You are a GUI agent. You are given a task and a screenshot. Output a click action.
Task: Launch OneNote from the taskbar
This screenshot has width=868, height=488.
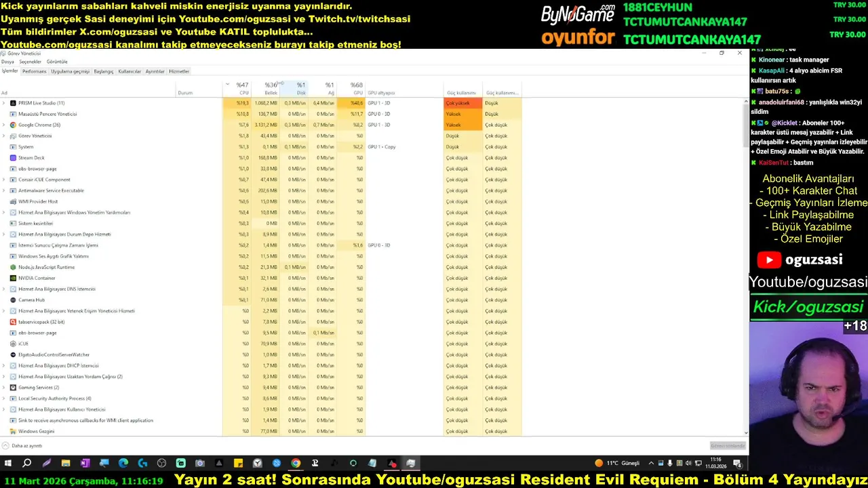85,464
